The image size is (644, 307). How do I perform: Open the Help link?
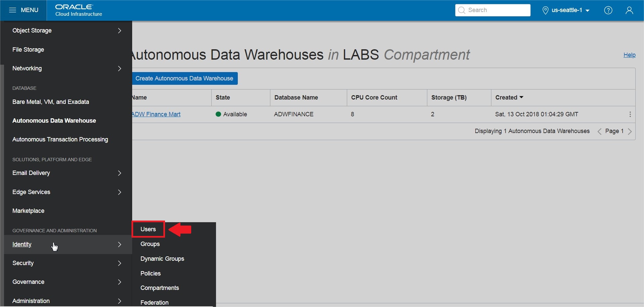coord(629,55)
